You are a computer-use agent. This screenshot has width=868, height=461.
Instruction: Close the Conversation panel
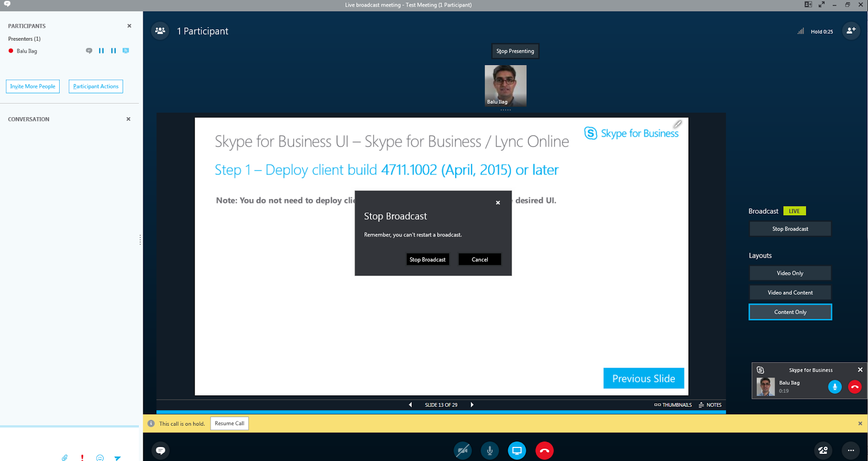129,119
